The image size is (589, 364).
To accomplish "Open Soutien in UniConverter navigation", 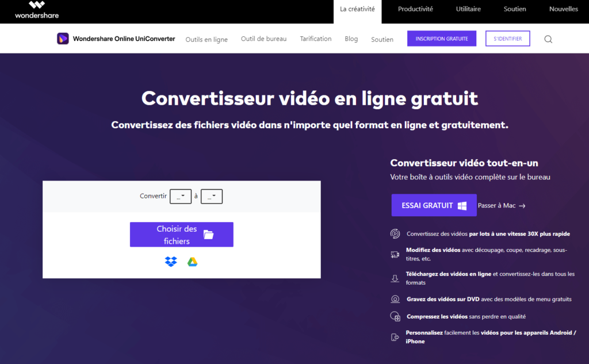I will [382, 40].
